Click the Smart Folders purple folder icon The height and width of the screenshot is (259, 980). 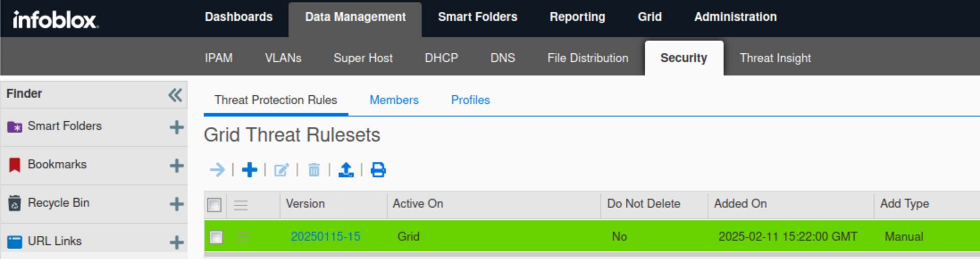[15, 127]
